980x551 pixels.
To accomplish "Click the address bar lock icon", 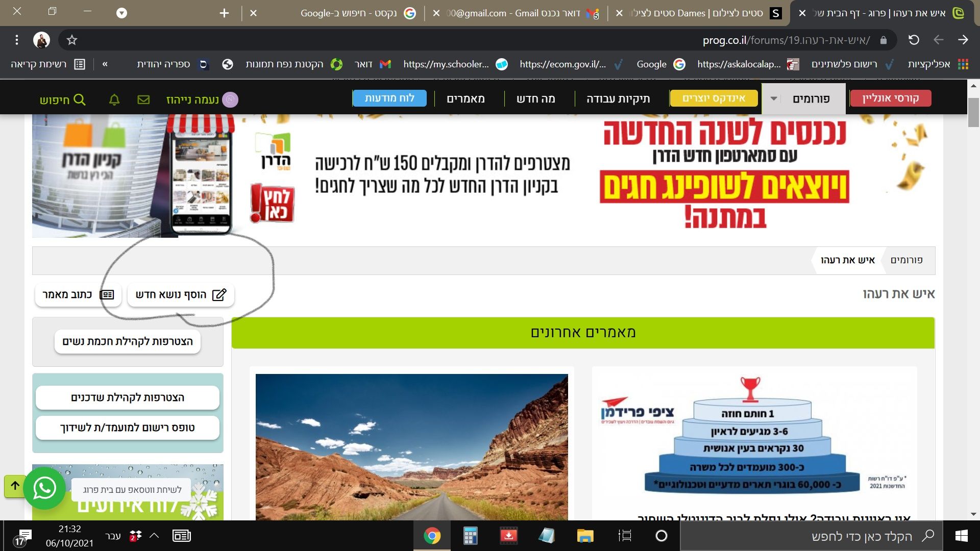I will click(x=883, y=39).
